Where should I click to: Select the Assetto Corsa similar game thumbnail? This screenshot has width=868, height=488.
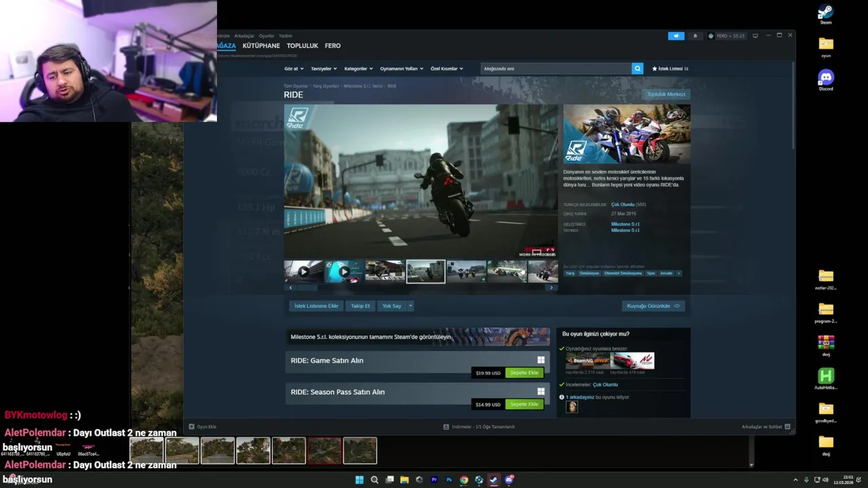click(632, 361)
